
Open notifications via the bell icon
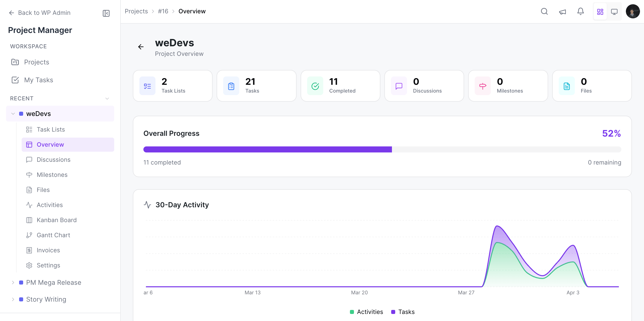[x=581, y=11]
